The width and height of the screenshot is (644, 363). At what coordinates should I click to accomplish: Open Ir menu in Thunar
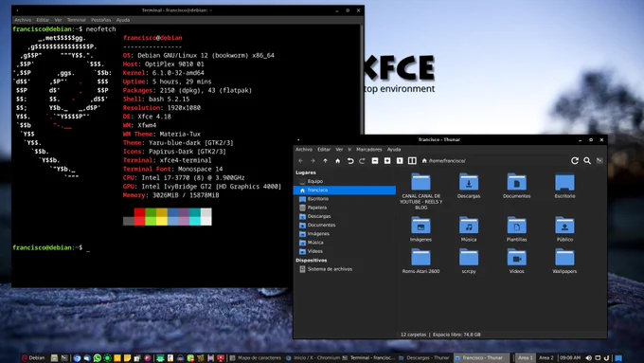(349, 150)
